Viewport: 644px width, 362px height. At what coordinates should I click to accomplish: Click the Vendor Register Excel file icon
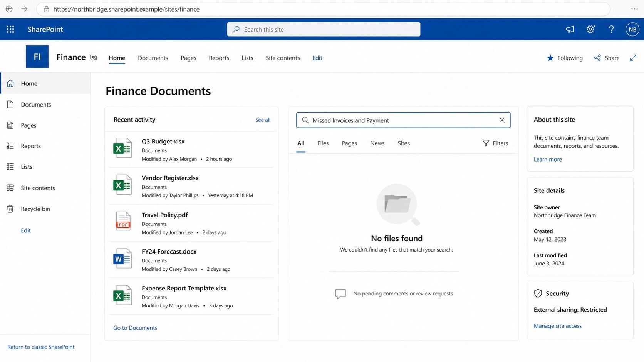click(122, 185)
